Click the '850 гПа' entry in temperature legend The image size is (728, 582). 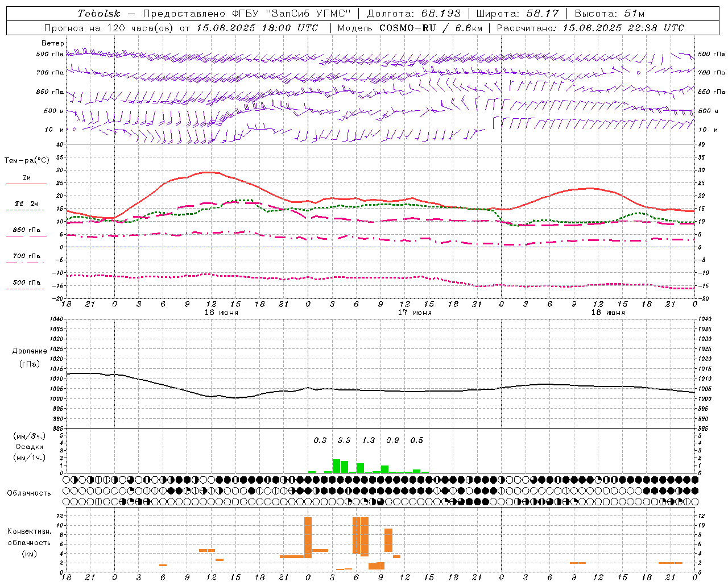[27, 230]
